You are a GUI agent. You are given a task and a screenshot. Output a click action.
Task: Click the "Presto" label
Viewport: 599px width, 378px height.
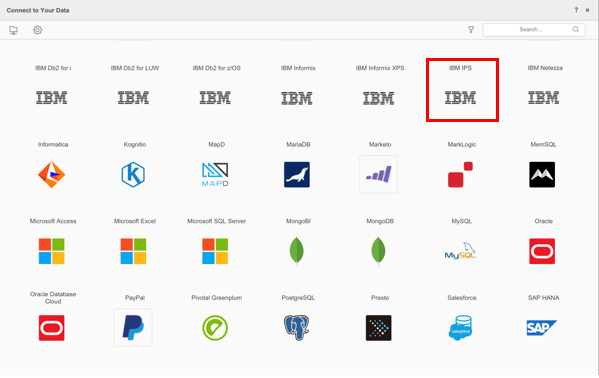click(380, 298)
